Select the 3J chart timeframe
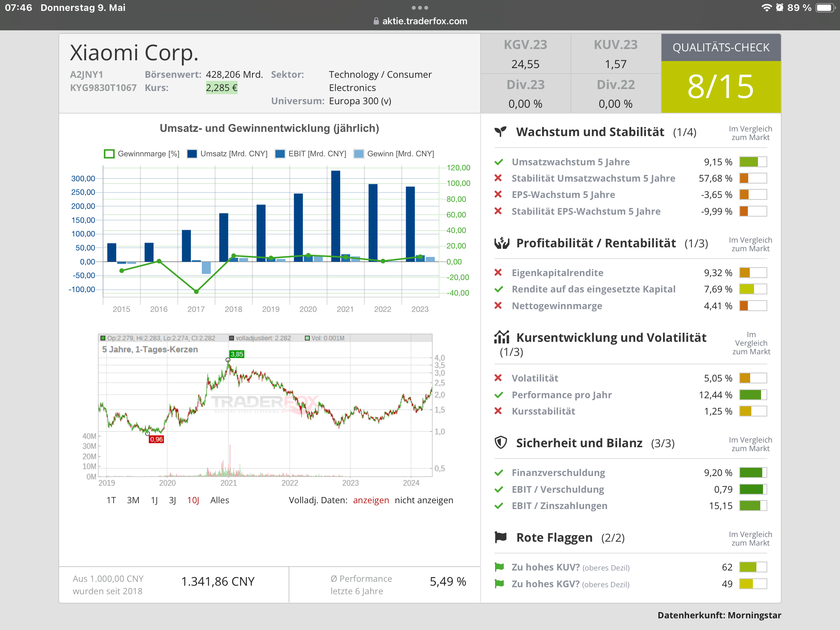 pyautogui.click(x=172, y=500)
